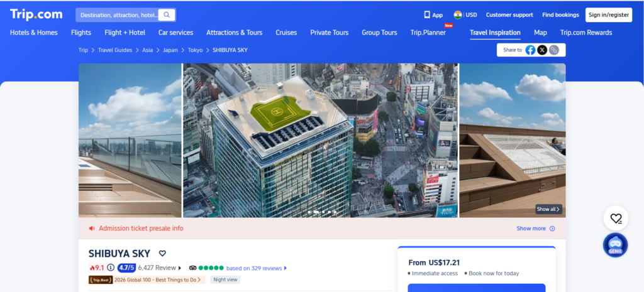Go to Attractions & Tours
This screenshot has height=292, width=644.
point(234,33)
